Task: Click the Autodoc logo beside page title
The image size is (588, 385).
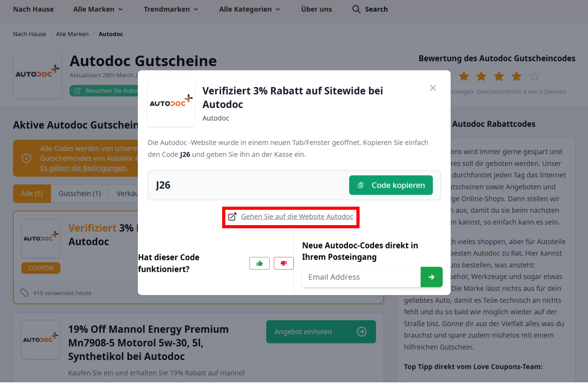Action: 37,74
